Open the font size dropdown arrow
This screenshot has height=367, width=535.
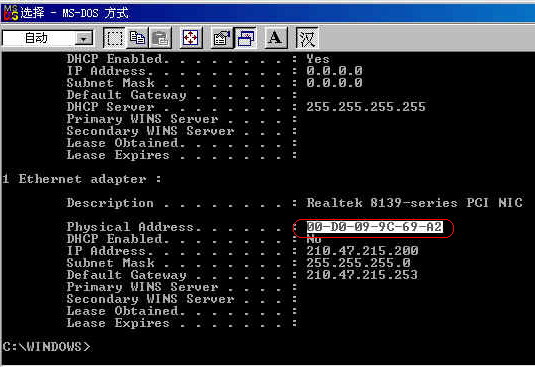click(83, 39)
